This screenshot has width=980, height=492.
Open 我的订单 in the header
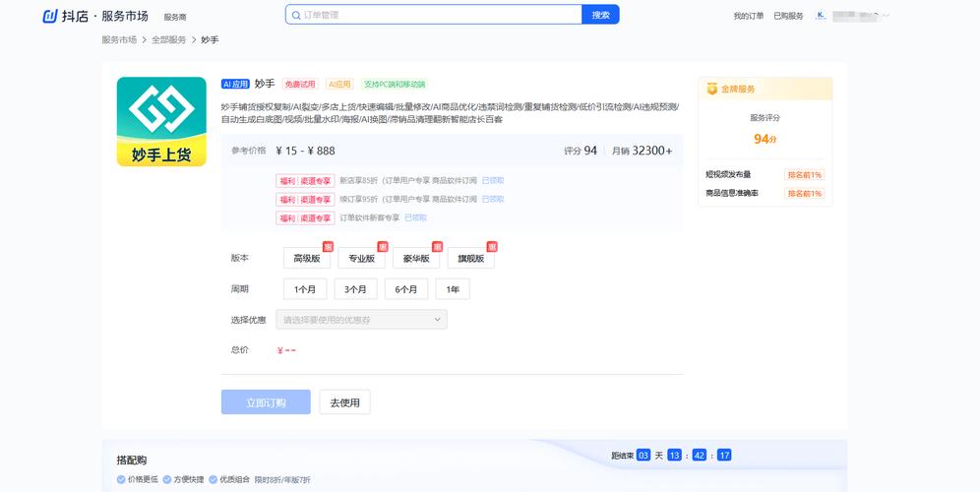(x=748, y=16)
